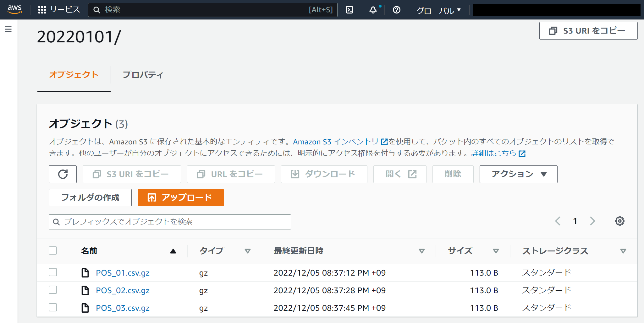Open the POS_03.csv.gz object link
Screen dimensions: 644x323
123,308
